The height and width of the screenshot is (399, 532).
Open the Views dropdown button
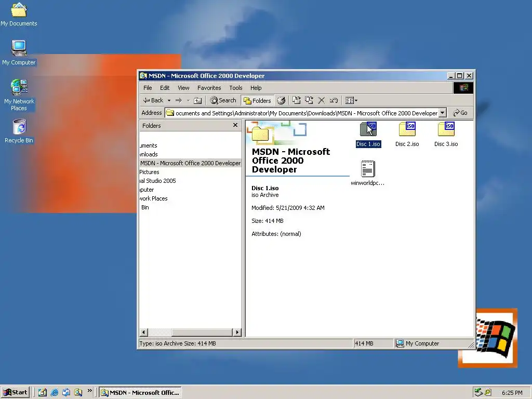click(351, 100)
